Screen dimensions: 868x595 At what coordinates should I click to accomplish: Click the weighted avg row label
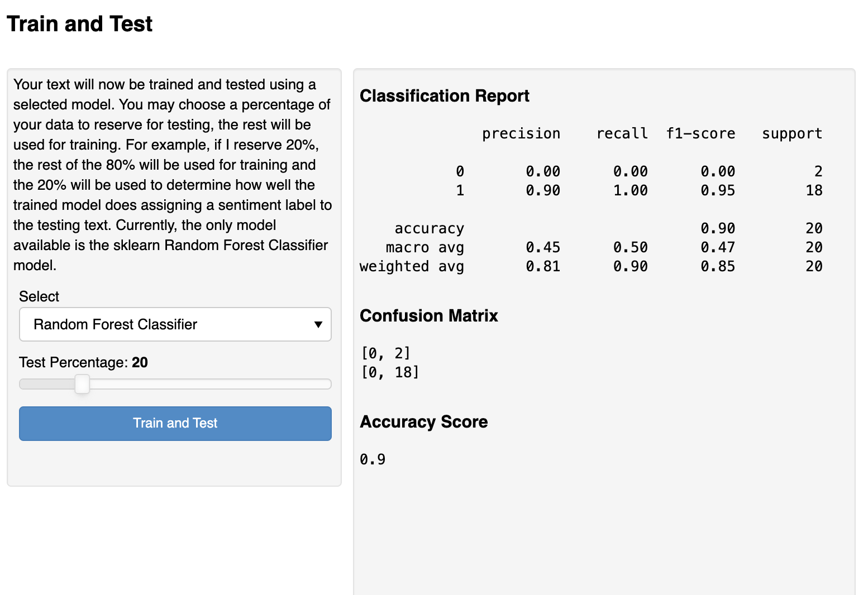pyautogui.click(x=412, y=267)
